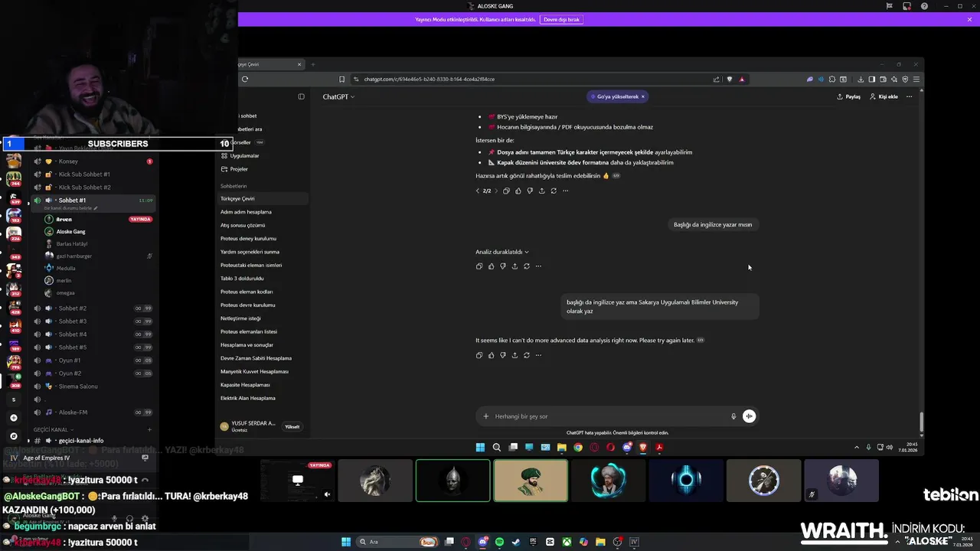Copy the 'Analiz duraklatıldı' response
Screen dimensions: 980x551
(x=479, y=266)
